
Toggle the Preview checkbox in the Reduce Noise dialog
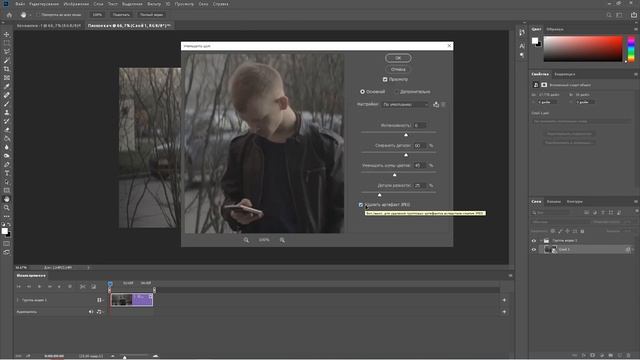(x=385, y=79)
